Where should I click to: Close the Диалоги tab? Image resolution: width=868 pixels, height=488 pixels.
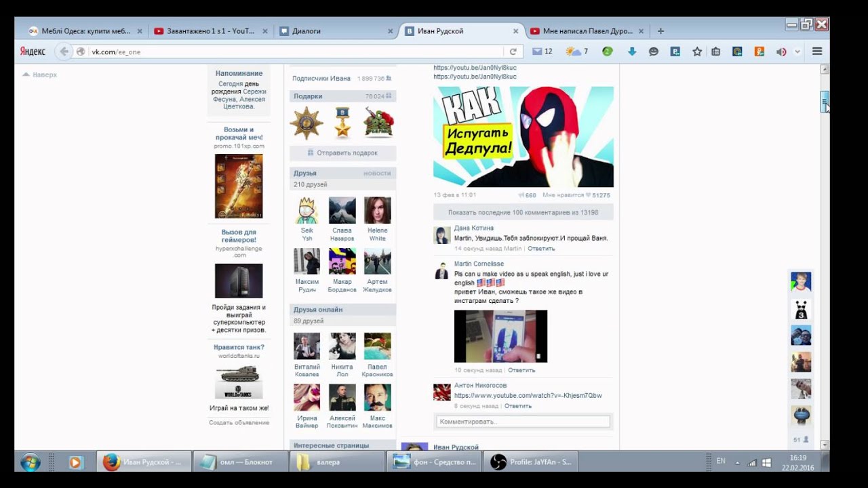click(390, 31)
